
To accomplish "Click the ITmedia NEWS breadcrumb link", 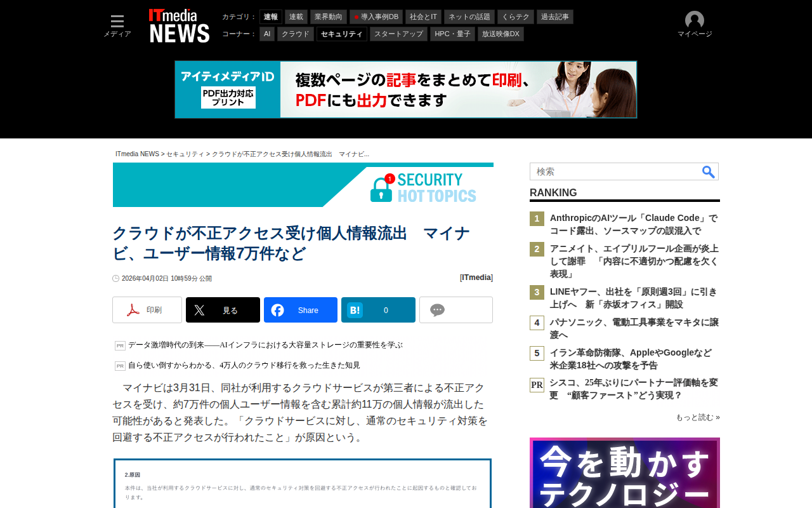I will (137, 154).
